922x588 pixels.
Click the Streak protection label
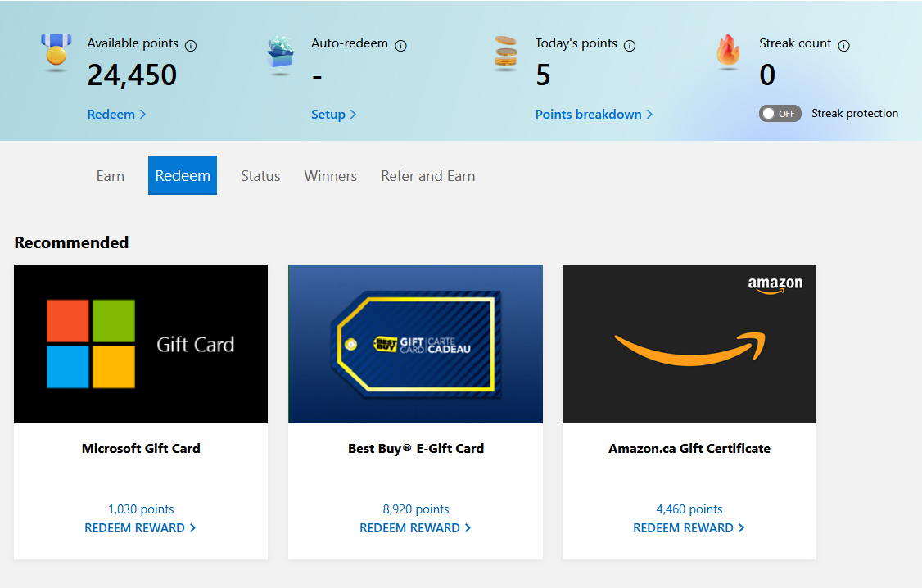pyautogui.click(x=855, y=114)
